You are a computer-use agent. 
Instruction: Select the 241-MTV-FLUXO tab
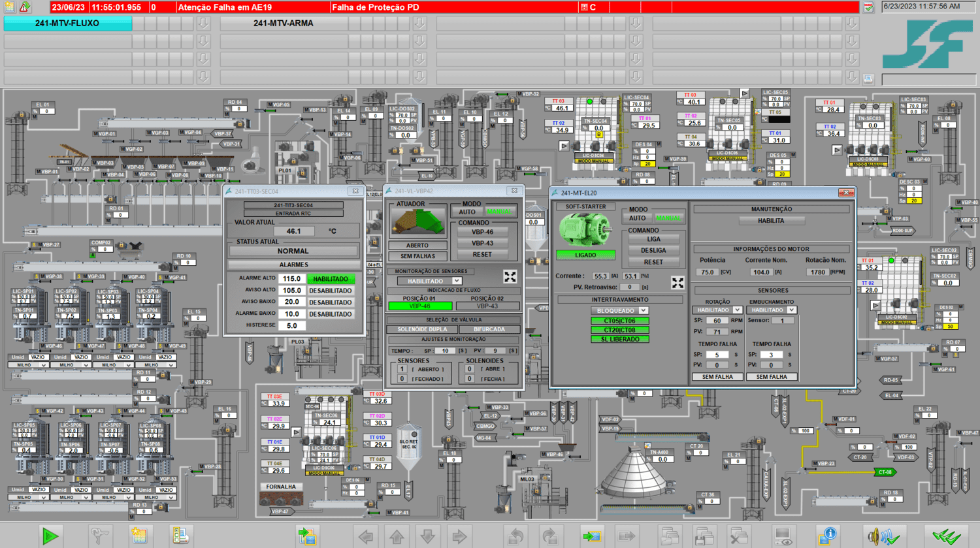pyautogui.click(x=67, y=23)
